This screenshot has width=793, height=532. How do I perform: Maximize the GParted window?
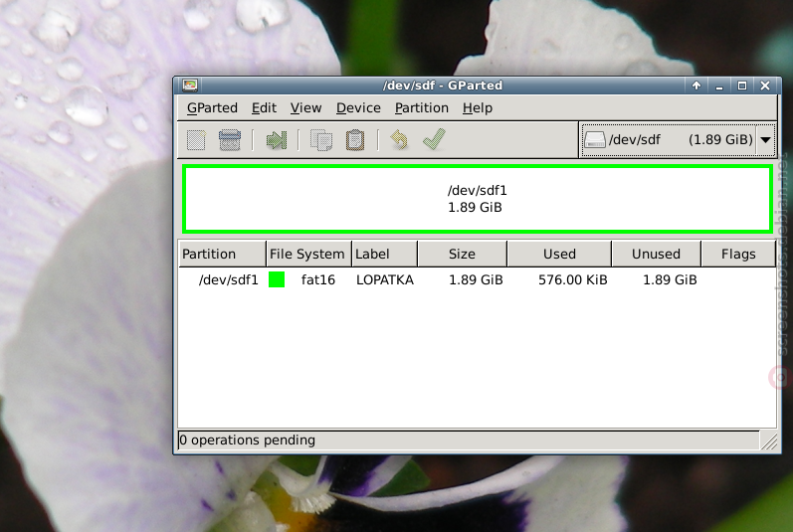pyautogui.click(x=742, y=86)
